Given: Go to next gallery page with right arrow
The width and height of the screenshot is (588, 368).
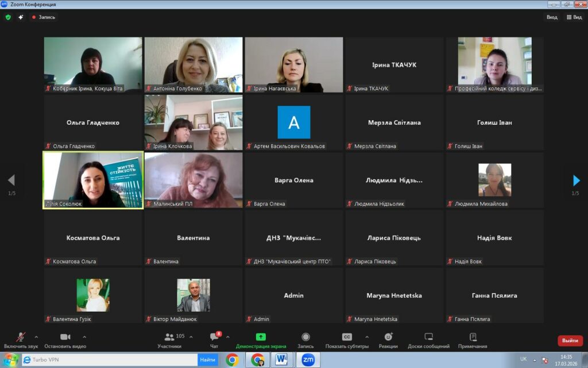Looking at the screenshot, I should coord(576,181).
